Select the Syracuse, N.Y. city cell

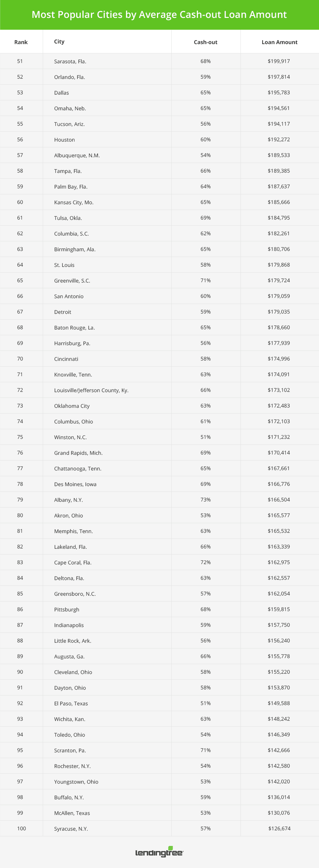71,829
